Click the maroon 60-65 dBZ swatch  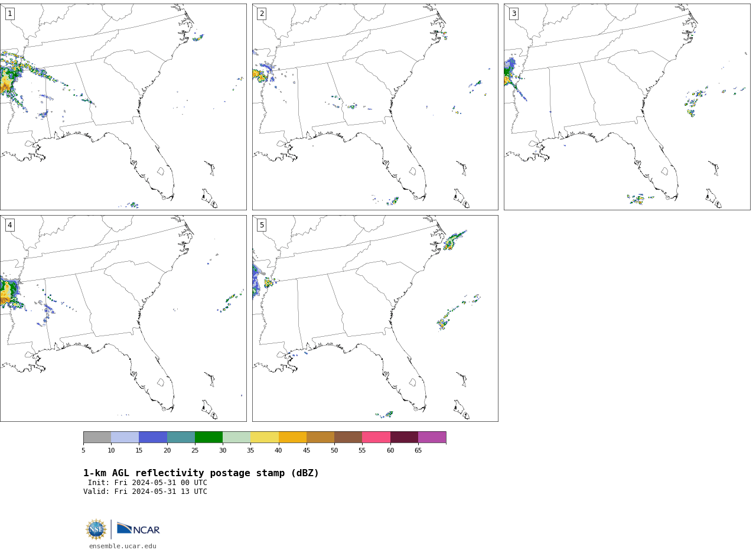click(404, 437)
